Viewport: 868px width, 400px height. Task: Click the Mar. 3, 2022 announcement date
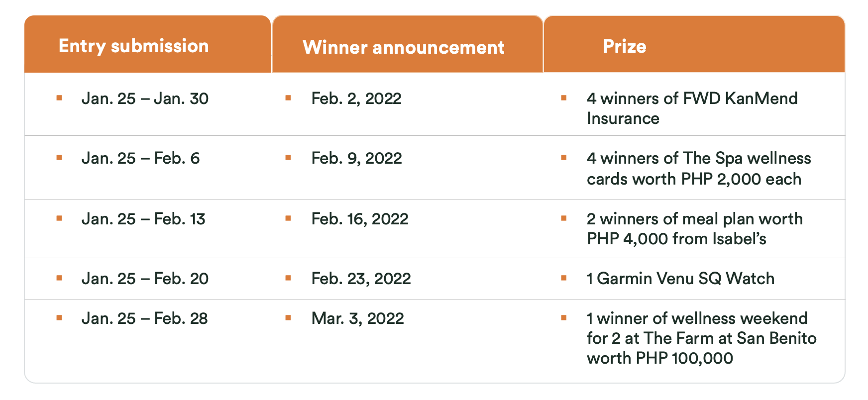pyautogui.click(x=357, y=318)
